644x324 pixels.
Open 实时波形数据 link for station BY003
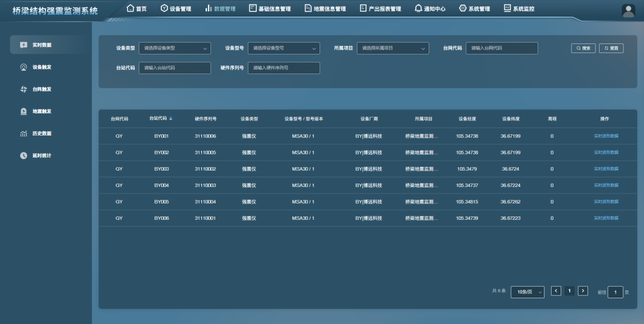click(x=606, y=169)
